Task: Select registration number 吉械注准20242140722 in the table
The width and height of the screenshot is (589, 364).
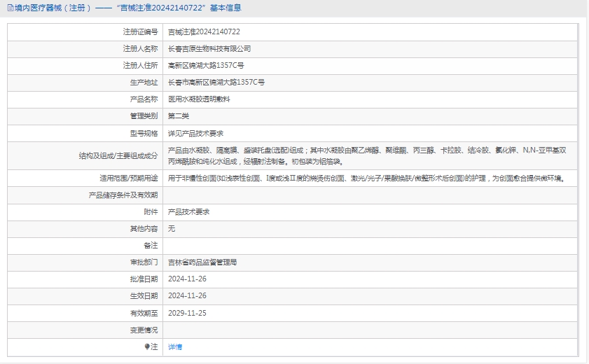Action: point(204,32)
